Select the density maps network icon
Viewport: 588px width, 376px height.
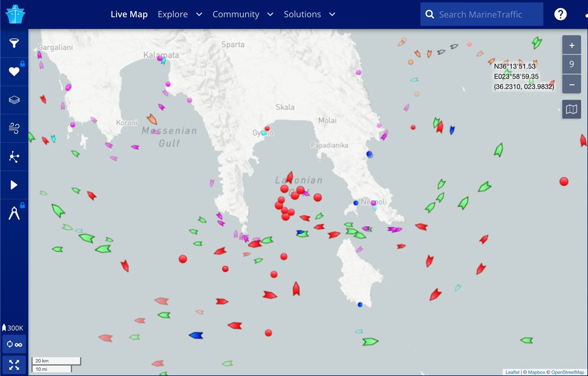click(x=14, y=157)
